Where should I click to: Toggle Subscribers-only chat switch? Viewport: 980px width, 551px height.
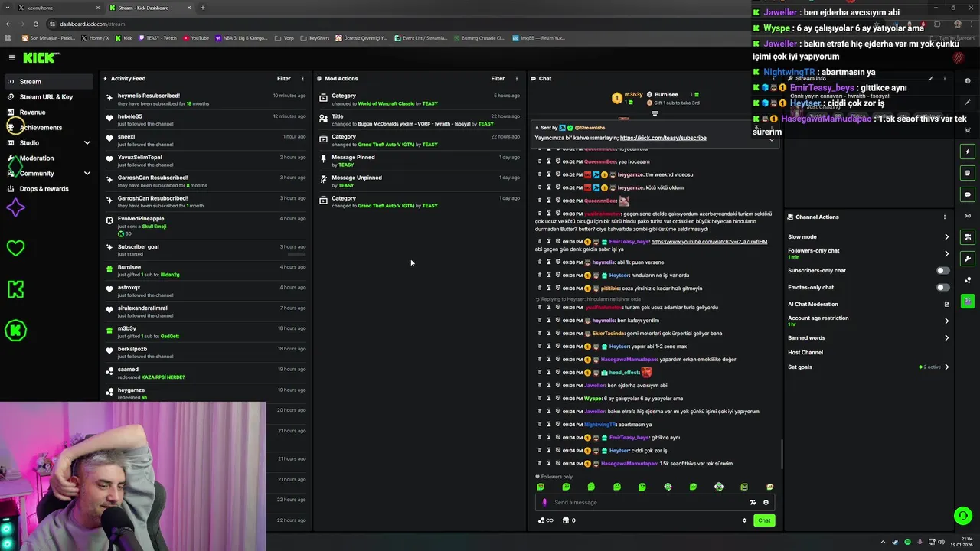[943, 270]
